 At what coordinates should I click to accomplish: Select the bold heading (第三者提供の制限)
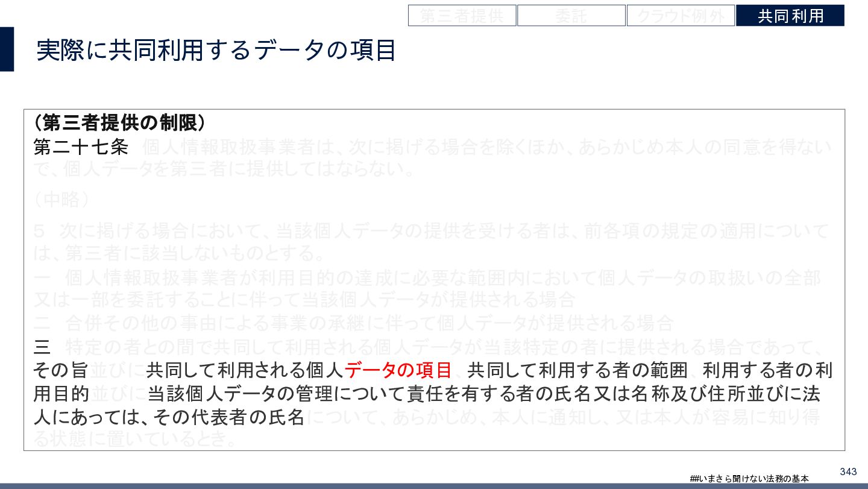tap(119, 122)
